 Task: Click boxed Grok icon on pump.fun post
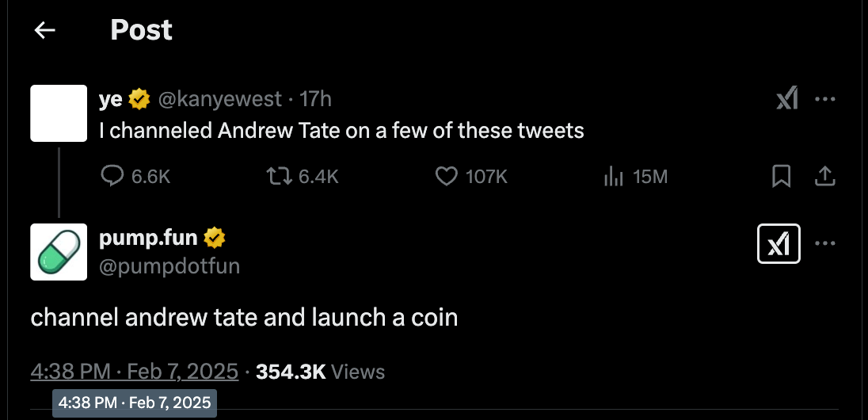point(779,244)
